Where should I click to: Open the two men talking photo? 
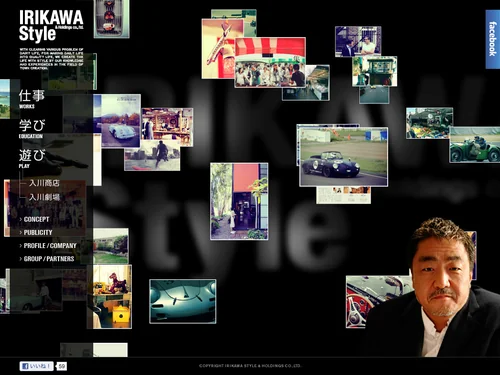[x=358, y=41]
